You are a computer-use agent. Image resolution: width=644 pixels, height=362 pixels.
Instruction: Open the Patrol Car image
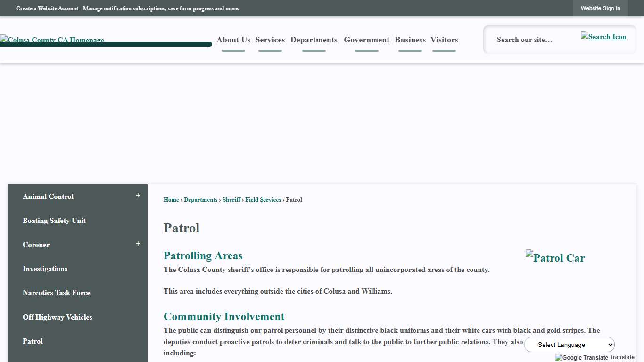(555, 258)
